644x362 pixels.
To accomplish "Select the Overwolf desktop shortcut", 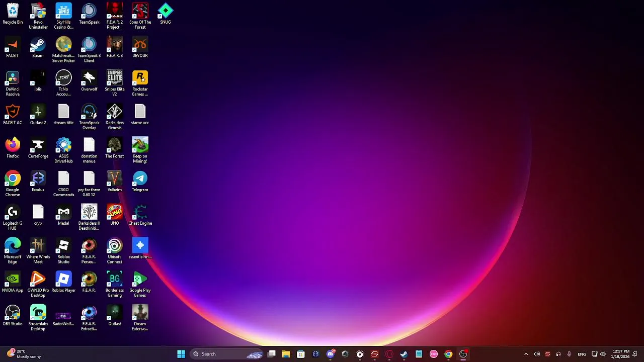I will tap(89, 81).
